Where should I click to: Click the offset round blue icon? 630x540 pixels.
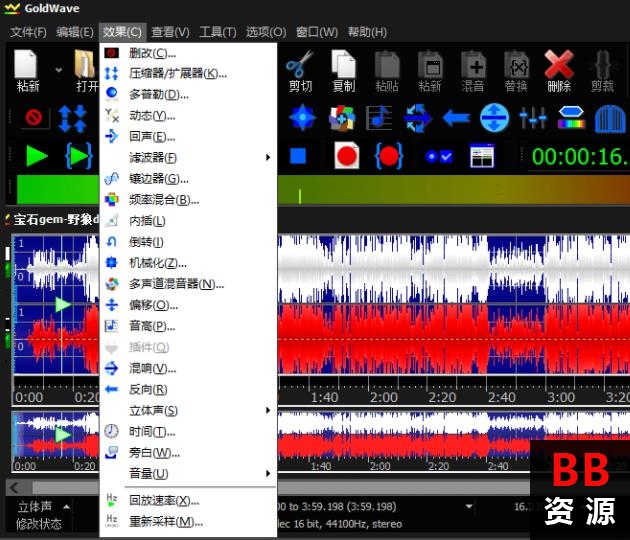[495, 118]
